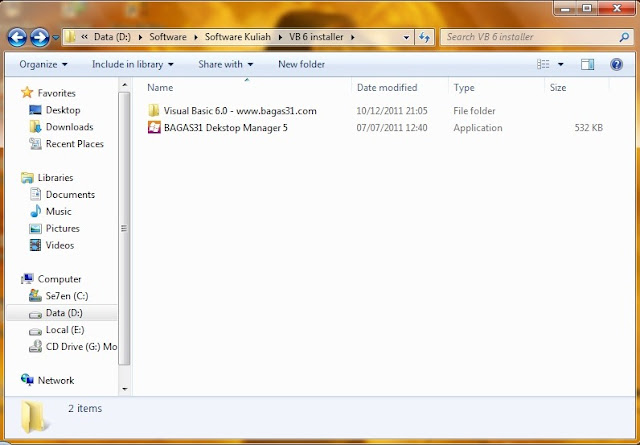The image size is (640, 445).
Task: Open the Pictures library
Action: (x=62, y=229)
